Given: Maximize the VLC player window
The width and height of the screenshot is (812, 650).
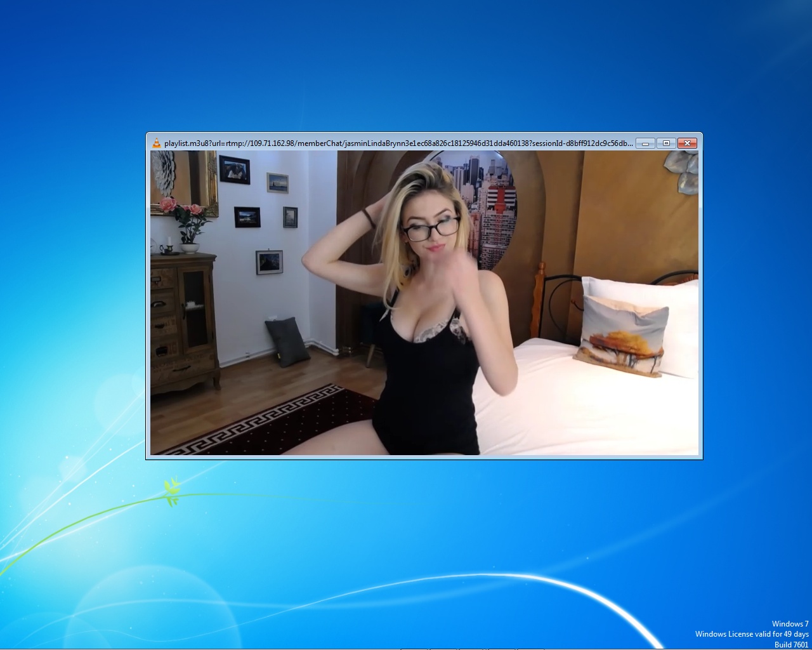Looking at the screenshot, I should 666,143.
